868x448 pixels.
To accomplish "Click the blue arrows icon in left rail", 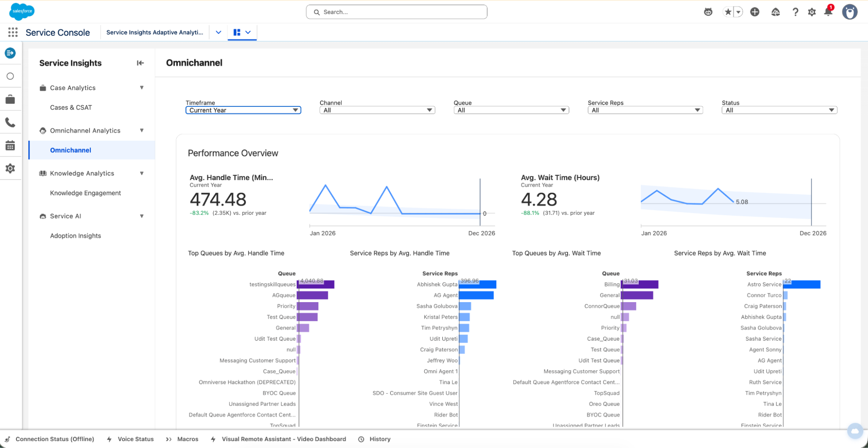I will coord(10,53).
